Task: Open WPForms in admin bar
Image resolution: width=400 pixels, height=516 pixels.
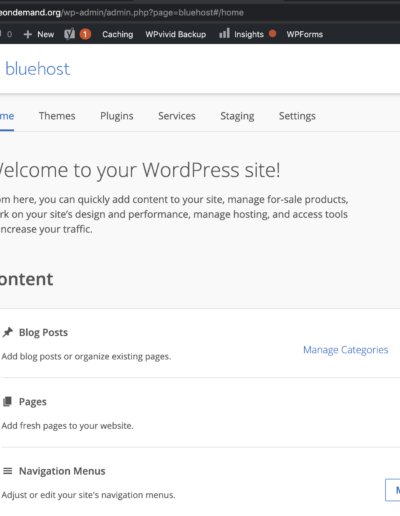Action: click(x=305, y=34)
